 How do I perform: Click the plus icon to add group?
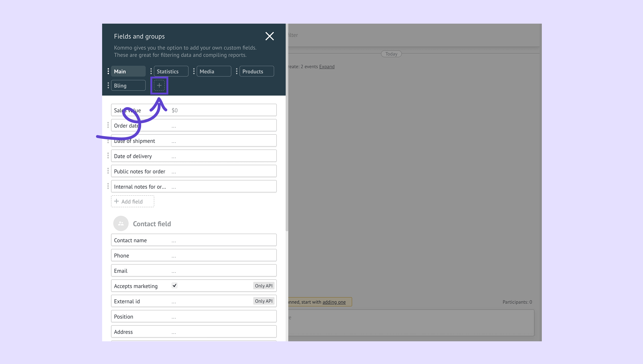159,86
